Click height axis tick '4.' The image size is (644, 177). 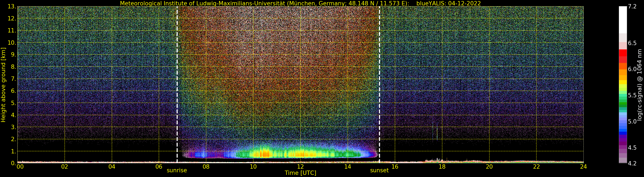point(14,115)
